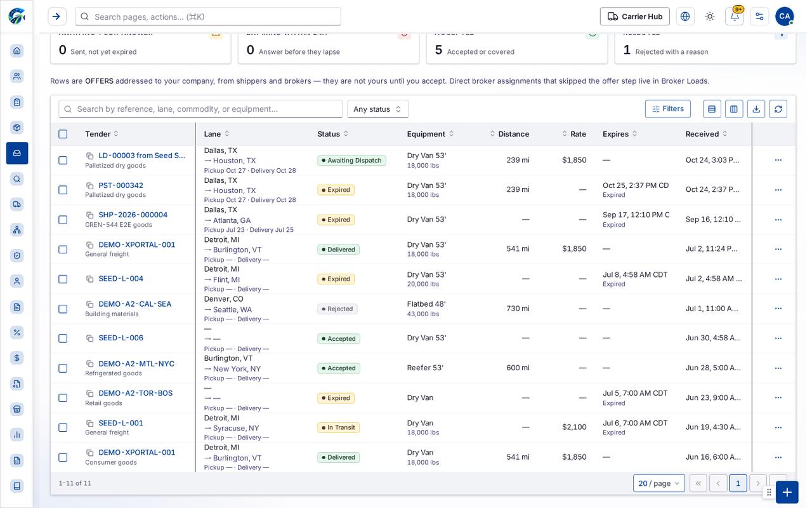
Task: Open notifications bell with 9+ badge
Action: point(735,17)
